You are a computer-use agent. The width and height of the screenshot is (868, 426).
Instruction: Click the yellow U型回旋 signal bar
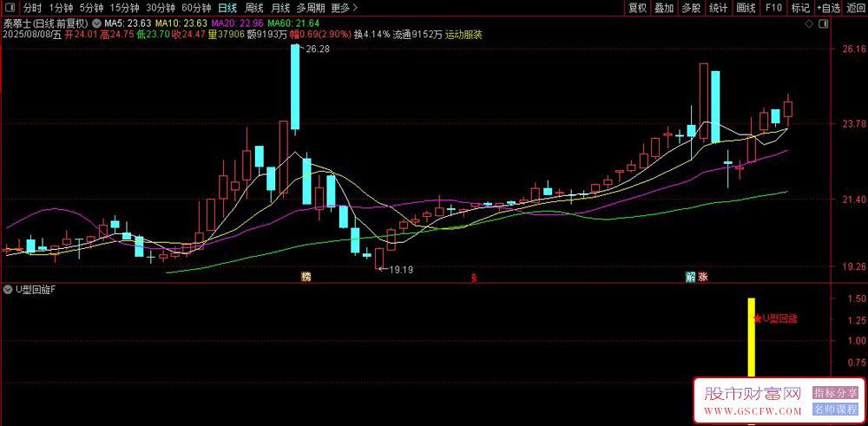(751, 338)
